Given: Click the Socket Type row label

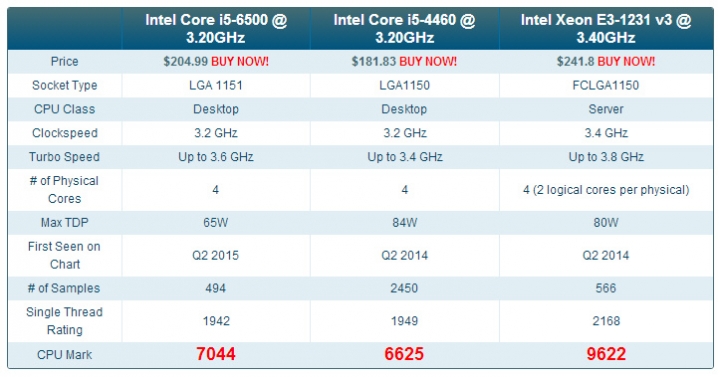Looking at the screenshot, I should tap(64, 85).
